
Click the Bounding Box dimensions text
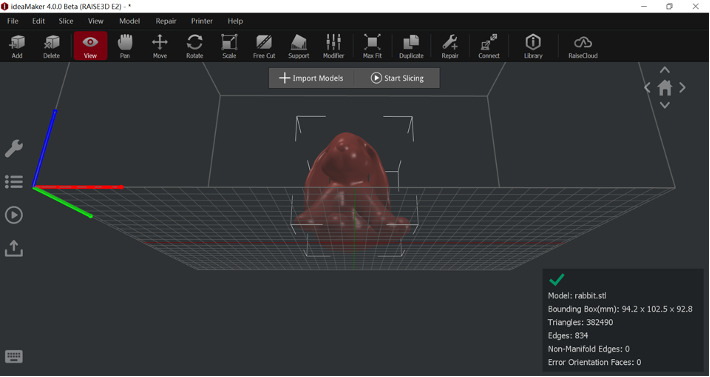(620, 309)
